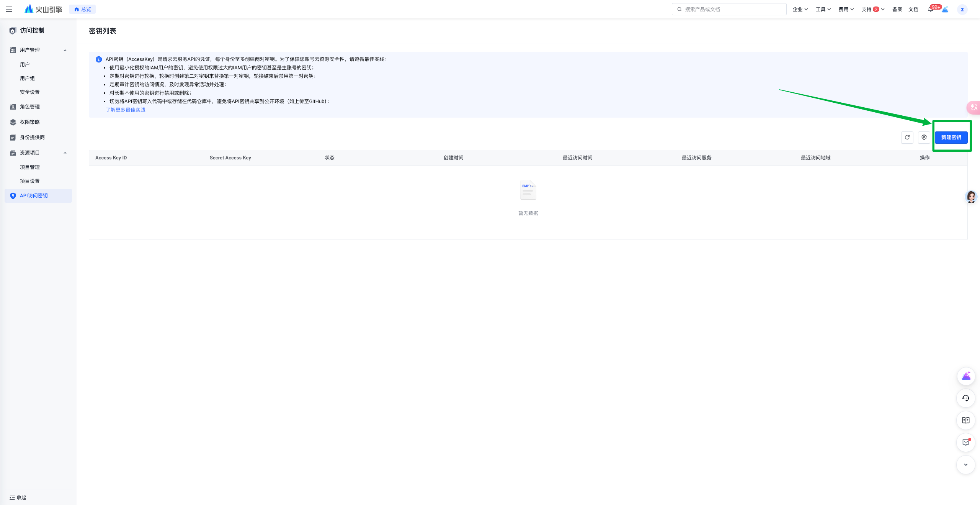Click the notification bell icon
This screenshot has height=505, width=980.
click(931, 10)
